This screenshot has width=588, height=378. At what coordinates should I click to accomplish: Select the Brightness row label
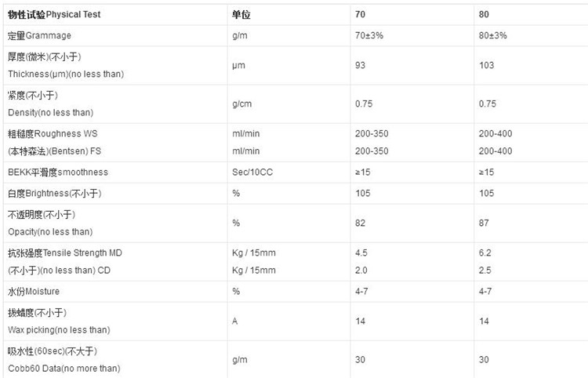click(55, 193)
